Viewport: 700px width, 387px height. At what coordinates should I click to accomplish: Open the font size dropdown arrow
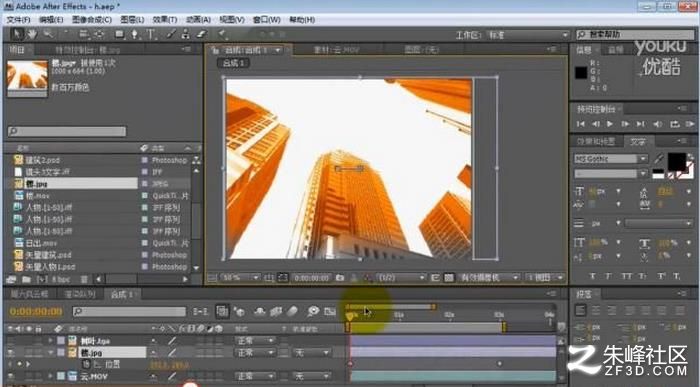click(x=618, y=191)
